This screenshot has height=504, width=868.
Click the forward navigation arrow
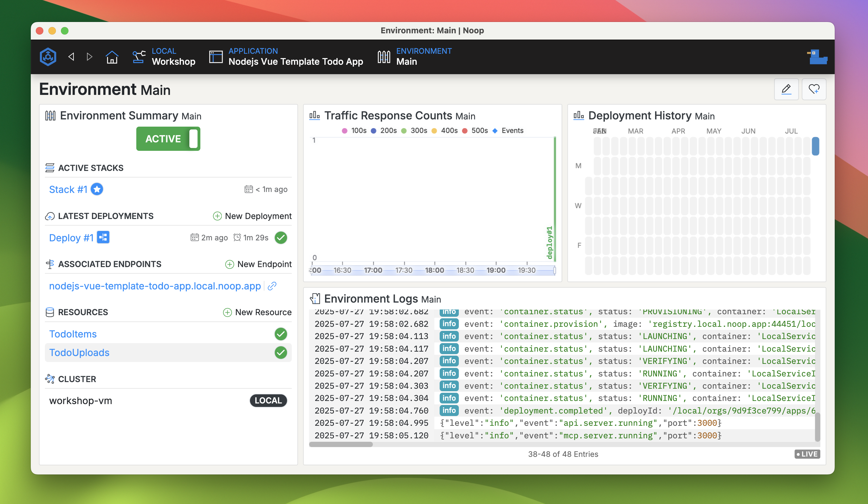click(x=90, y=56)
